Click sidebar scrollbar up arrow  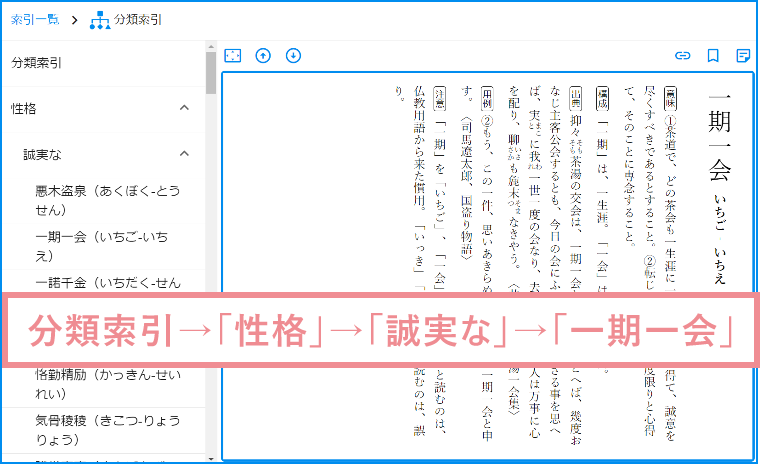(211, 47)
